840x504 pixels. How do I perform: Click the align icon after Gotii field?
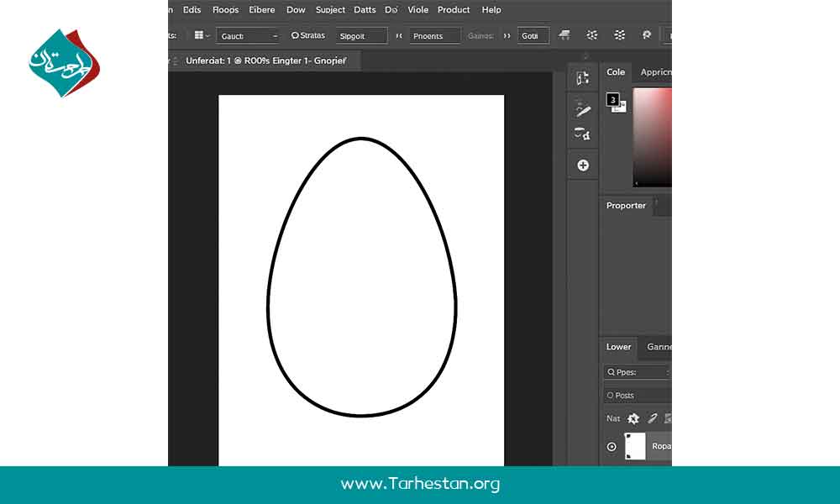tap(564, 35)
